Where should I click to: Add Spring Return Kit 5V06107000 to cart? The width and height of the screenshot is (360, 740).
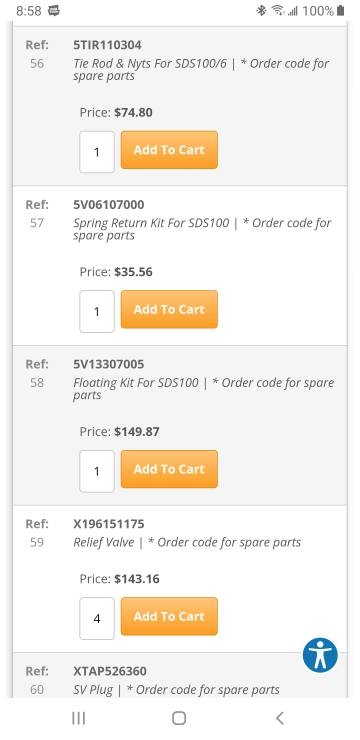pos(169,309)
